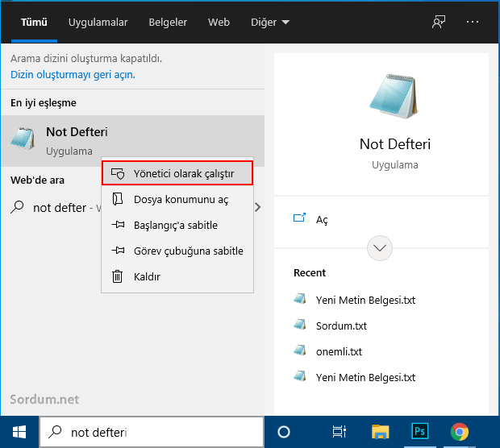Click the file icon next to onemli.txt

click(300, 351)
